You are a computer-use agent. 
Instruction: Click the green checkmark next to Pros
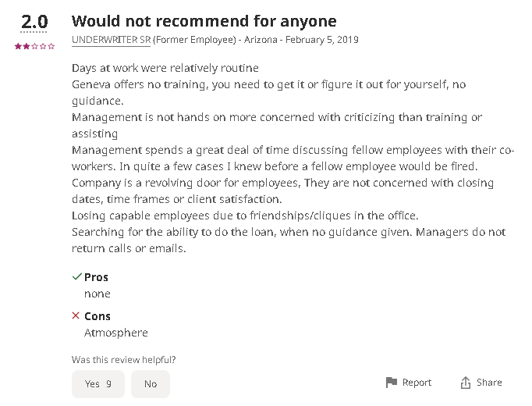(77, 276)
